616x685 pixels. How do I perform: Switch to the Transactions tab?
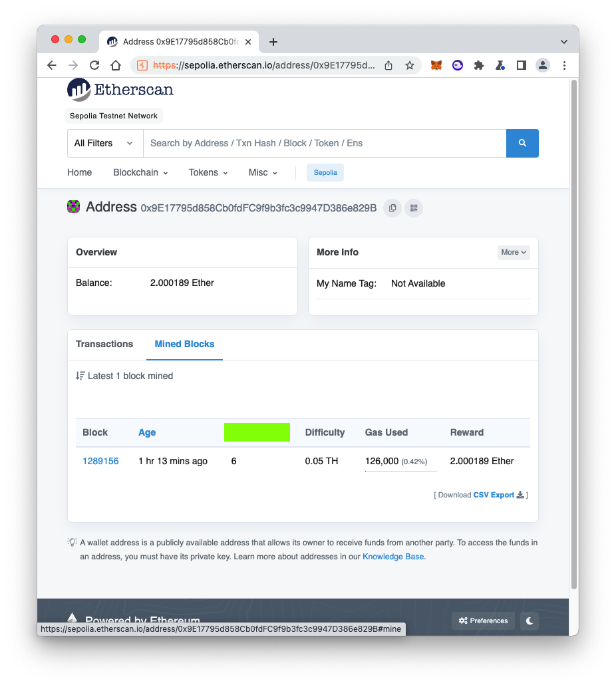pos(104,344)
